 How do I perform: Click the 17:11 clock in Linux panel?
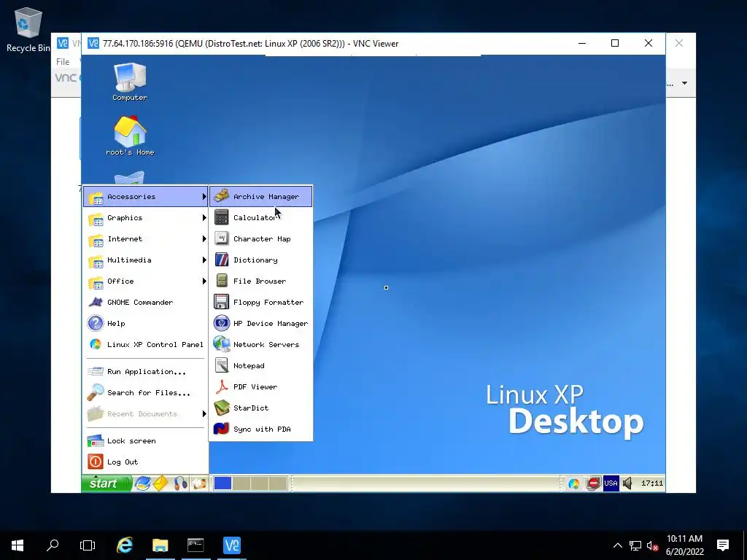pos(651,483)
